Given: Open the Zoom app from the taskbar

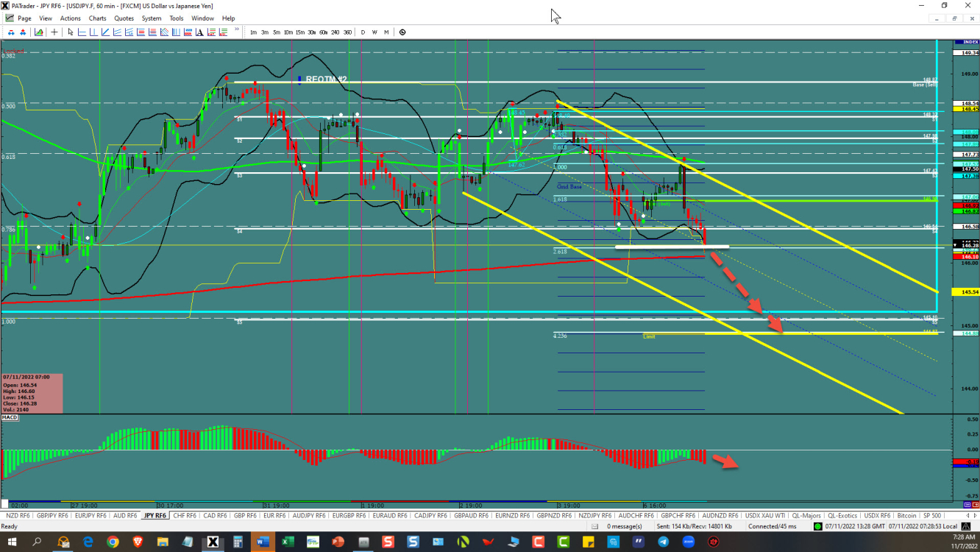Looking at the screenshot, I should [x=688, y=542].
